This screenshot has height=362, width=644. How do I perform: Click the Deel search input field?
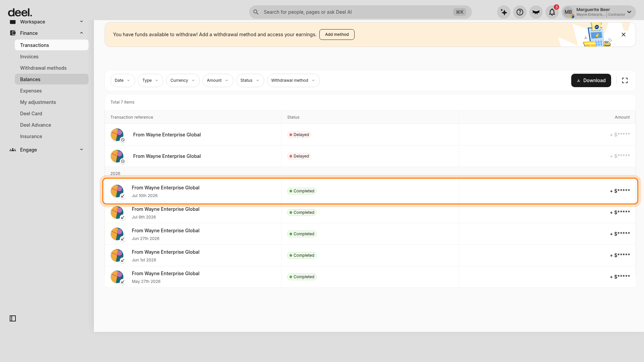(x=361, y=12)
